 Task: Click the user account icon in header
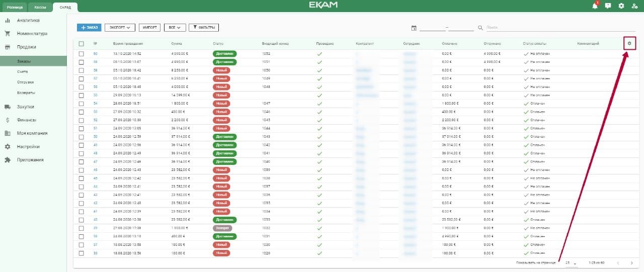pyautogui.click(x=634, y=6)
